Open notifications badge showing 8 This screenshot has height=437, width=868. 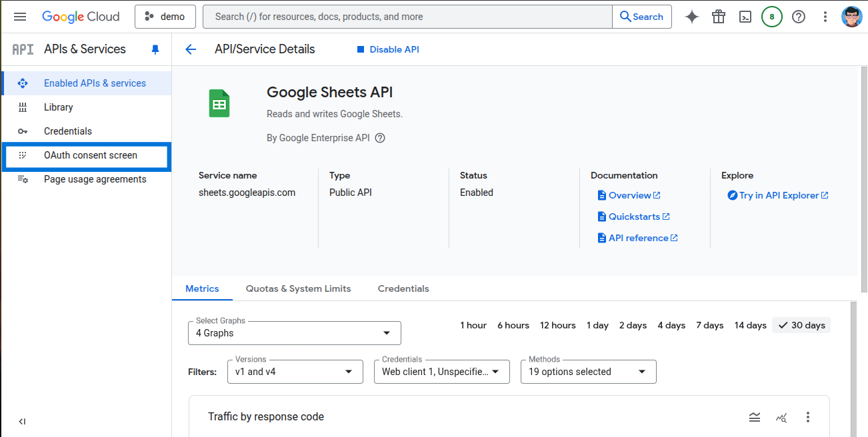click(772, 17)
